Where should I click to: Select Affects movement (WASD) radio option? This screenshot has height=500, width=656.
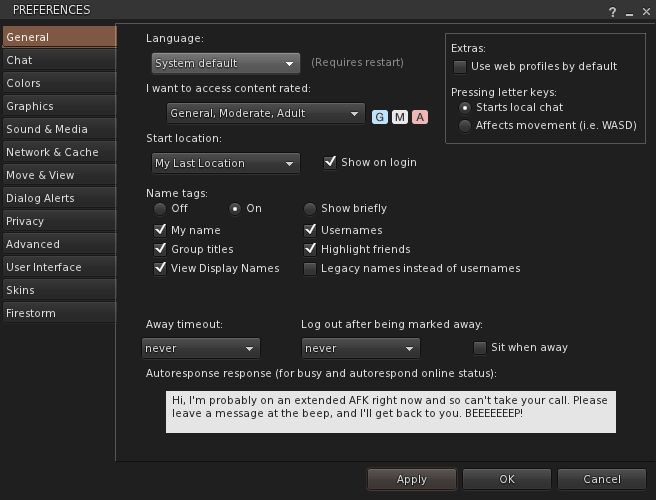[465, 126]
